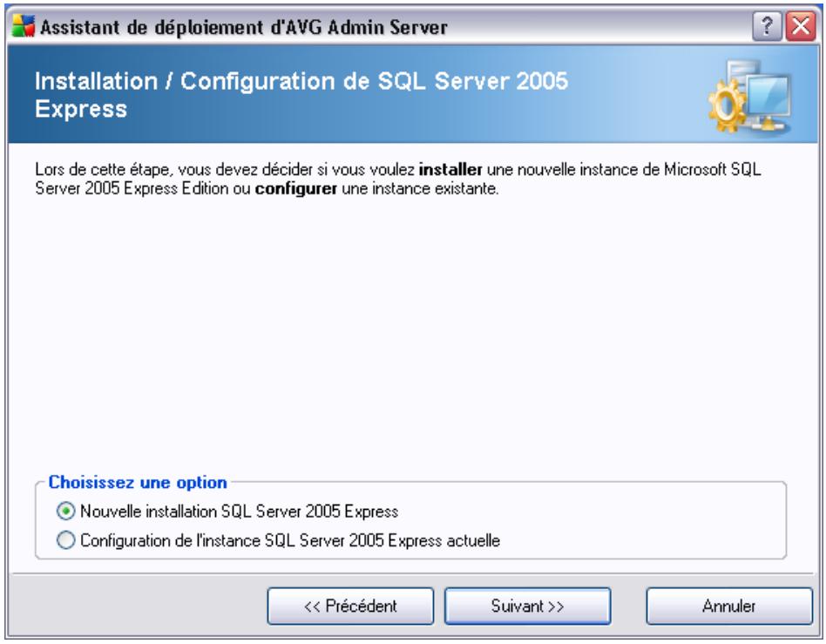Click the 'Choisissez une option' group label
This screenshot has width=826, height=644.
pos(138,482)
